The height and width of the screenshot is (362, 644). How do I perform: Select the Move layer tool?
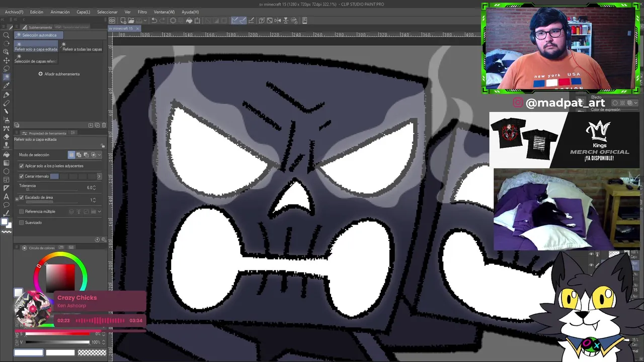7,61
